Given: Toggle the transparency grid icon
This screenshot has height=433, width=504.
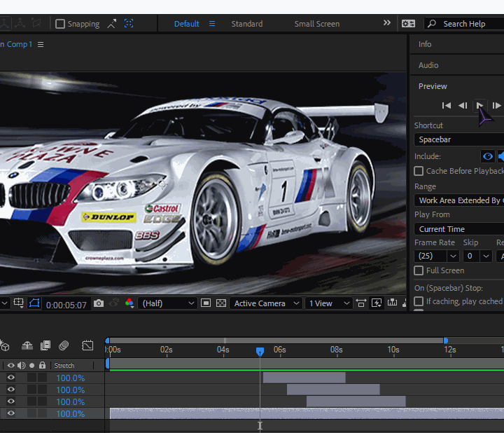Looking at the screenshot, I should (221, 303).
